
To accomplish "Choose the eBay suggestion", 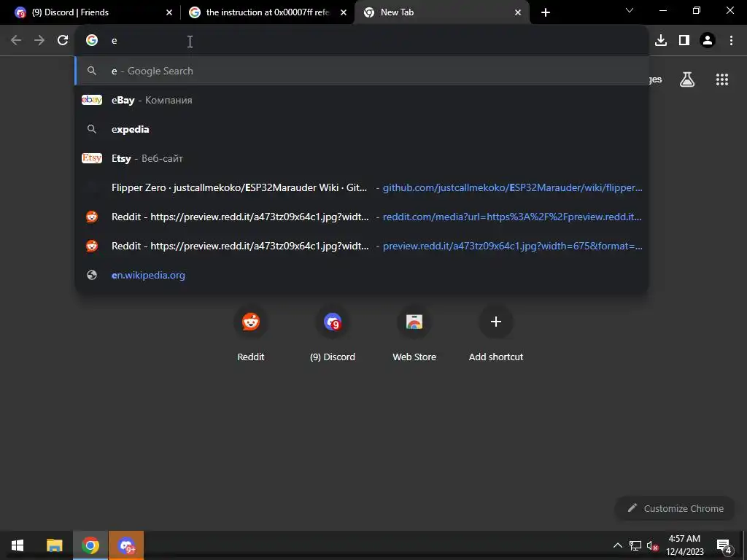I will point(362,100).
